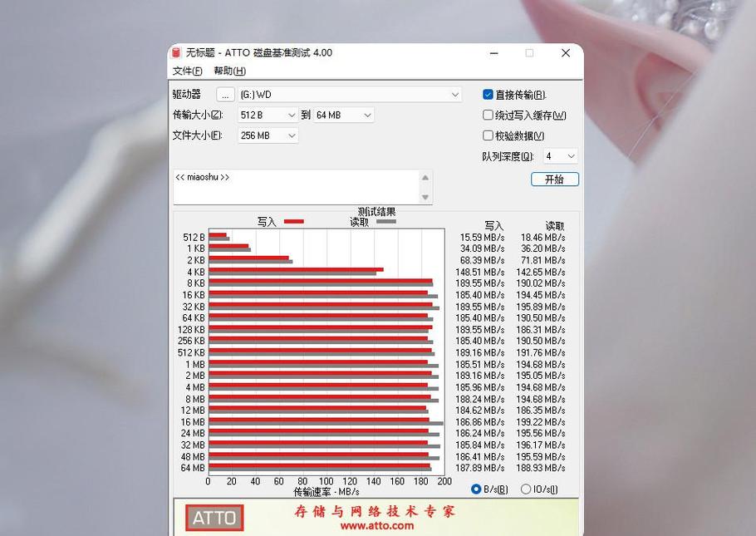
Task: Click the 512 B row read value 18.46 MB/s
Action: pyautogui.click(x=542, y=238)
